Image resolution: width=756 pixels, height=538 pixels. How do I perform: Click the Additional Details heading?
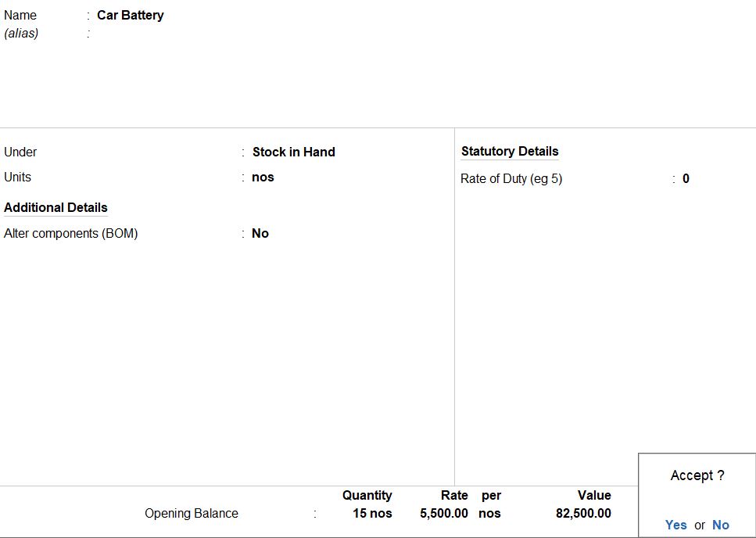pos(56,208)
